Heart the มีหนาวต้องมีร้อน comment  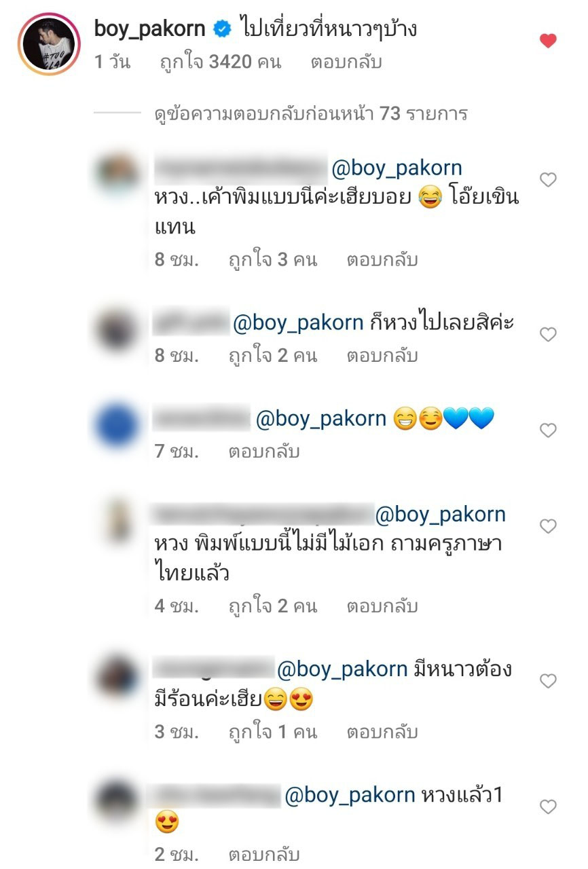pos(548,681)
